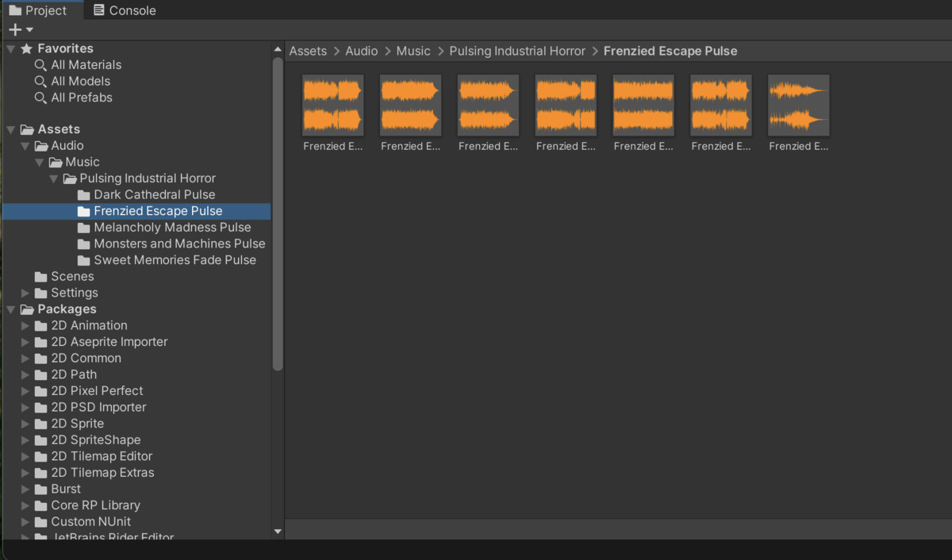Select the Project tab

38,10
